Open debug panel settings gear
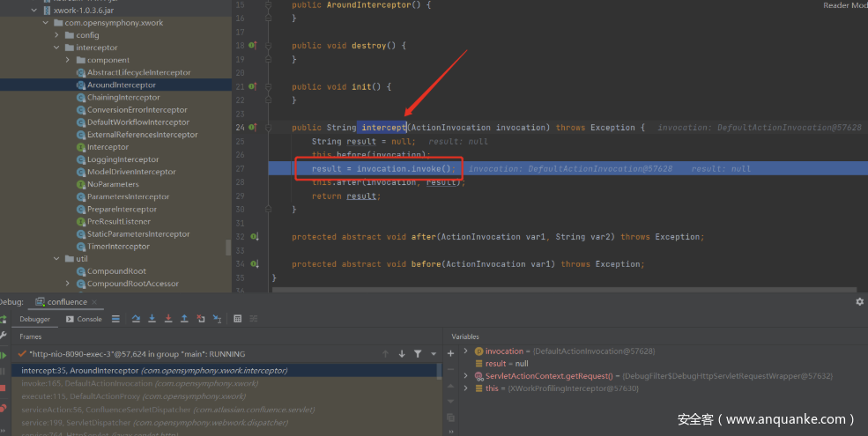868x436 pixels. coord(859,301)
